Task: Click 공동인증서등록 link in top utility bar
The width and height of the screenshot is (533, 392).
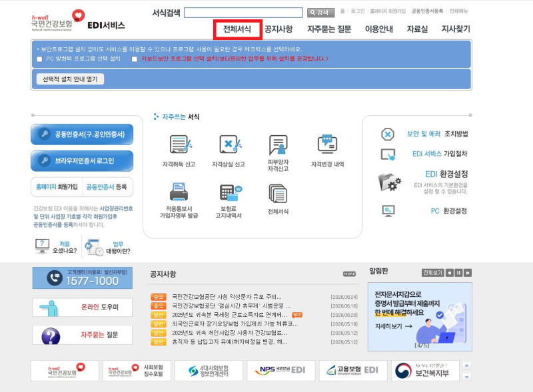Action: pyautogui.click(x=427, y=11)
